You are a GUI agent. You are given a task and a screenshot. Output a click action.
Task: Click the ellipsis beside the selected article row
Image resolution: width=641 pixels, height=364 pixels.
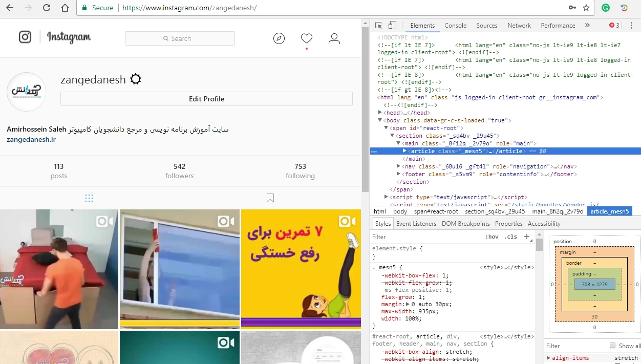click(374, 152)
